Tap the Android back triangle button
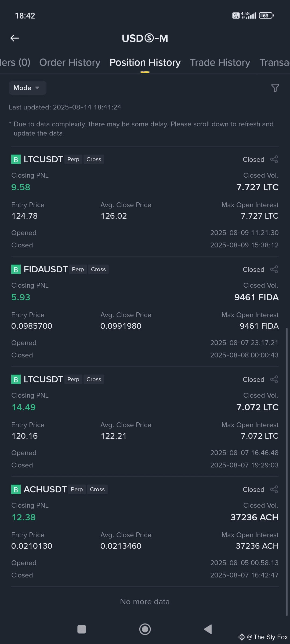 coord(208,629)
